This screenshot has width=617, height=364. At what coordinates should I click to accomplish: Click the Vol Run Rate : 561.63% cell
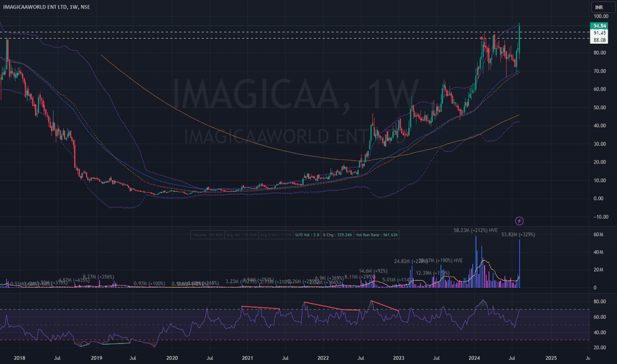click(x=377, y=235)
